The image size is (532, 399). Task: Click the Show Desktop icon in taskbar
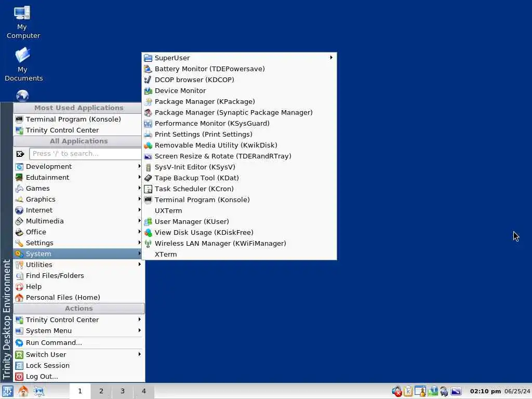pyautogui.click(x=38, y=391)
